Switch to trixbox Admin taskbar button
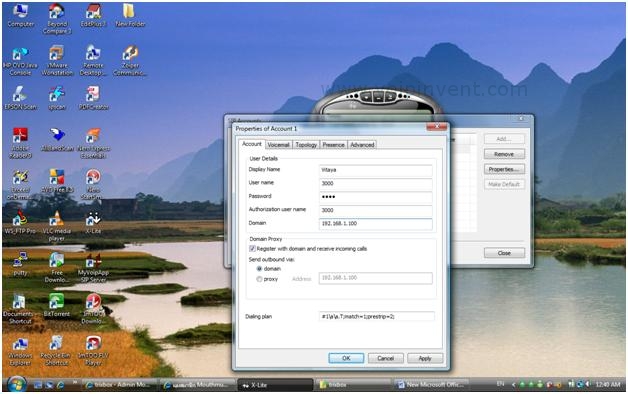 (120, 385)
